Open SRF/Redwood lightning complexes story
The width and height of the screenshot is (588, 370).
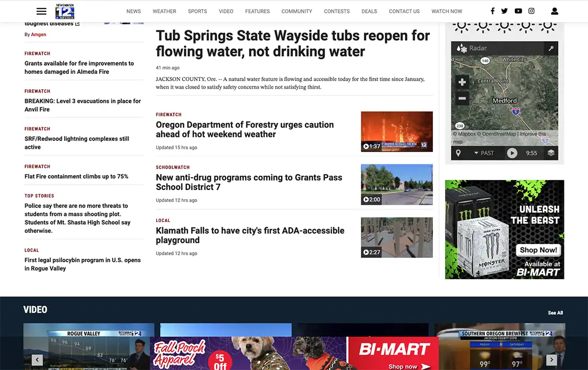[77, 143]
